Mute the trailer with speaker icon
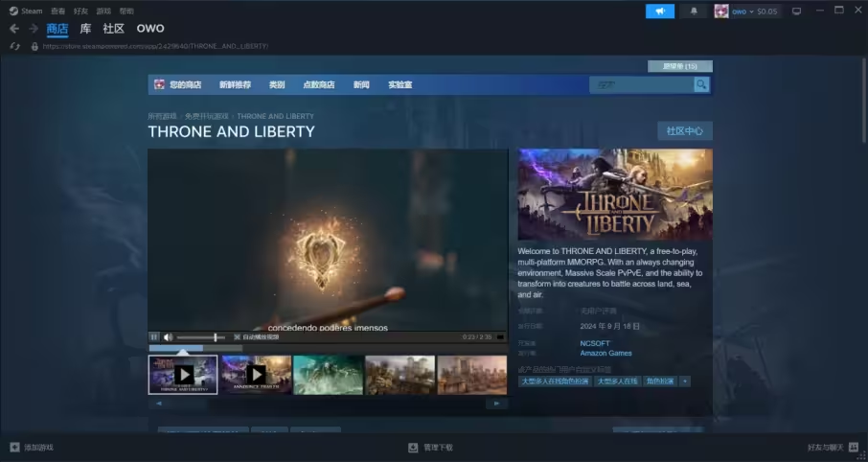Viewport: 868px width, 462px height. click(x=168, y=336)
